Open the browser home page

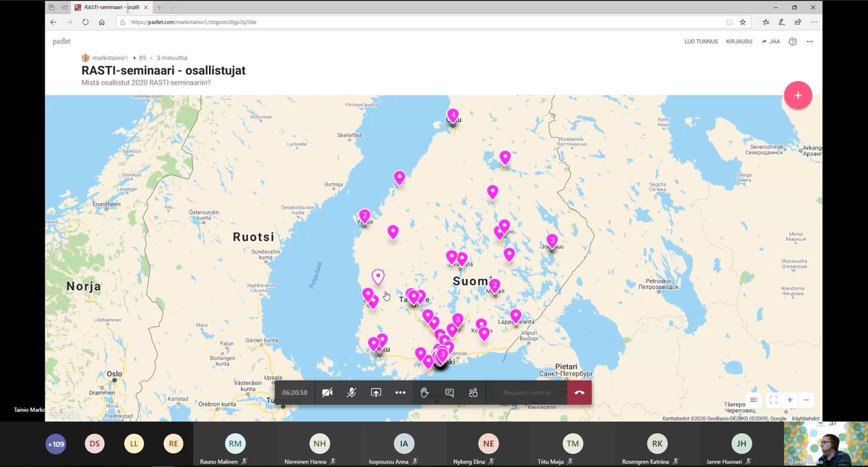[102, 22]
